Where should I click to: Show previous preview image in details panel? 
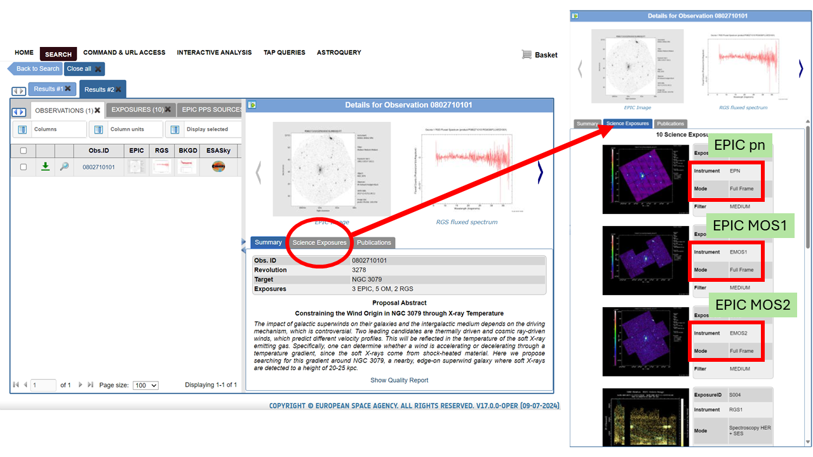(x=258, y=172)
